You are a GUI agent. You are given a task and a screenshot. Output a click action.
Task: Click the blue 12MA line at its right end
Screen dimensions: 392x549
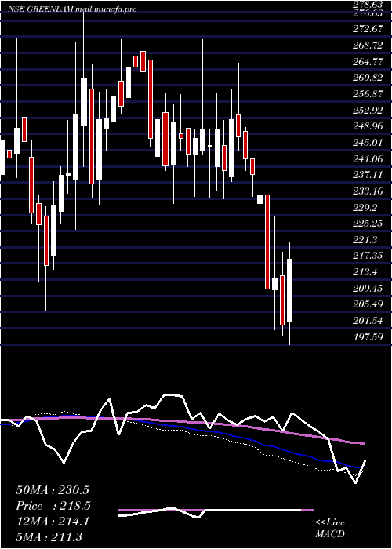pyautogui.click(x=362, y=467)
